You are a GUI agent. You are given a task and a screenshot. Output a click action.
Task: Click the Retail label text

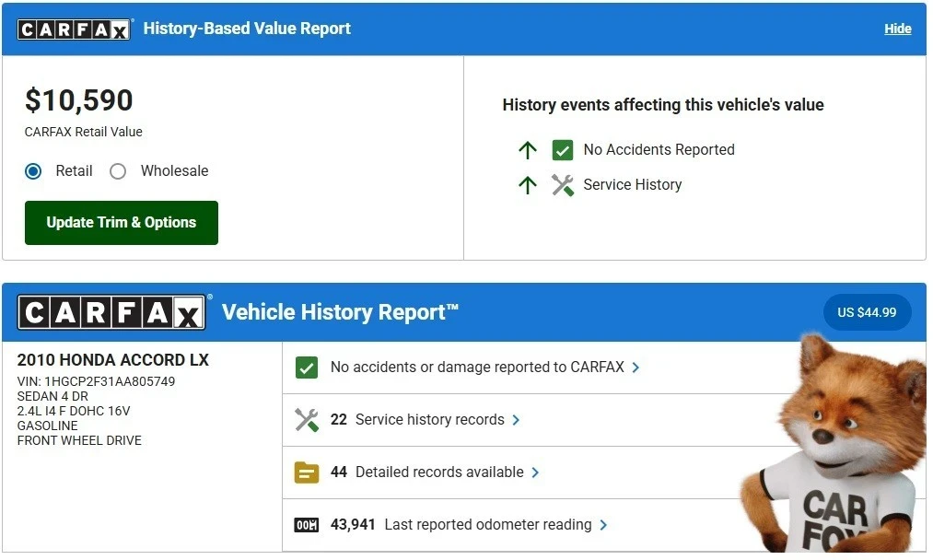(75, 171)
